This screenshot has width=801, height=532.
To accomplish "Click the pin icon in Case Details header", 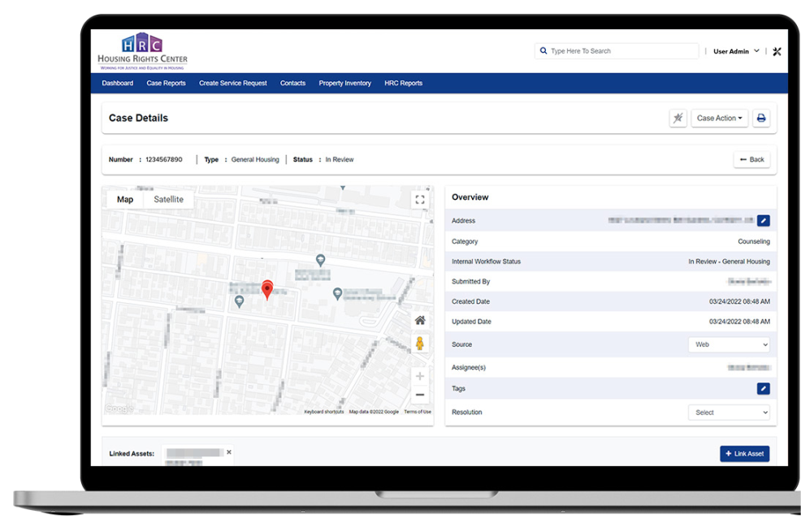I will [x=678, y=118].
